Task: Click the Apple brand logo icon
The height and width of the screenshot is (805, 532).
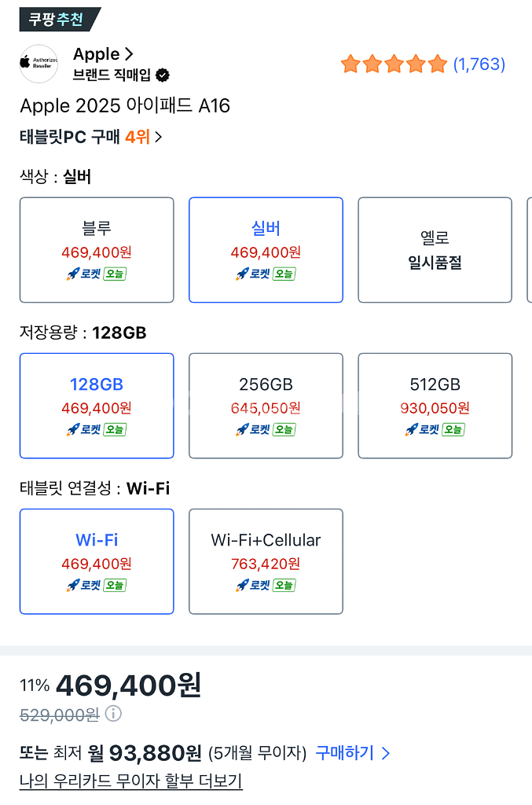Action: click(39, 63)
